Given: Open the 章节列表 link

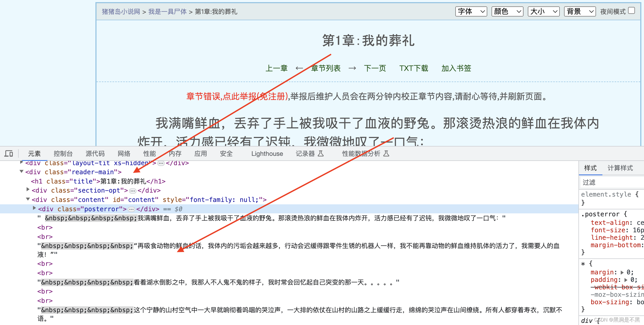Looking at the screenshot, I should pos(326,68).
